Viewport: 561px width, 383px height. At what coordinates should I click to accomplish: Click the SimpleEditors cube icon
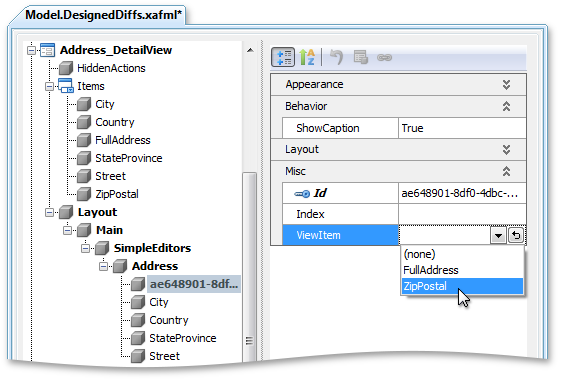[x=102, y=248]
